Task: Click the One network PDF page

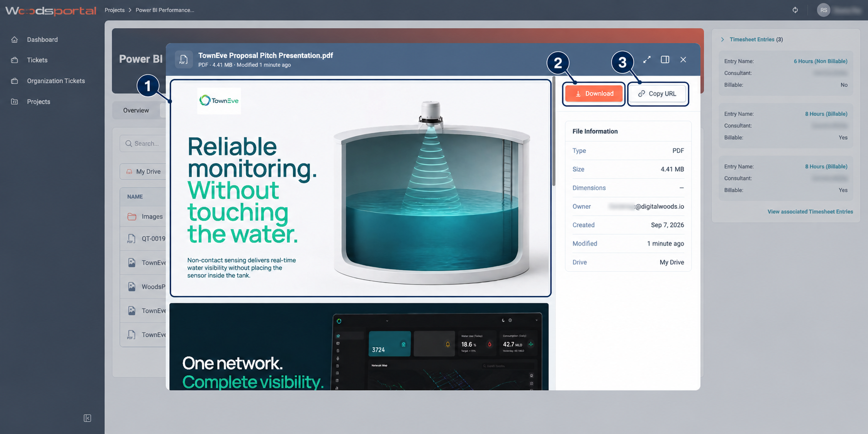Action: [x=359, y=347]
